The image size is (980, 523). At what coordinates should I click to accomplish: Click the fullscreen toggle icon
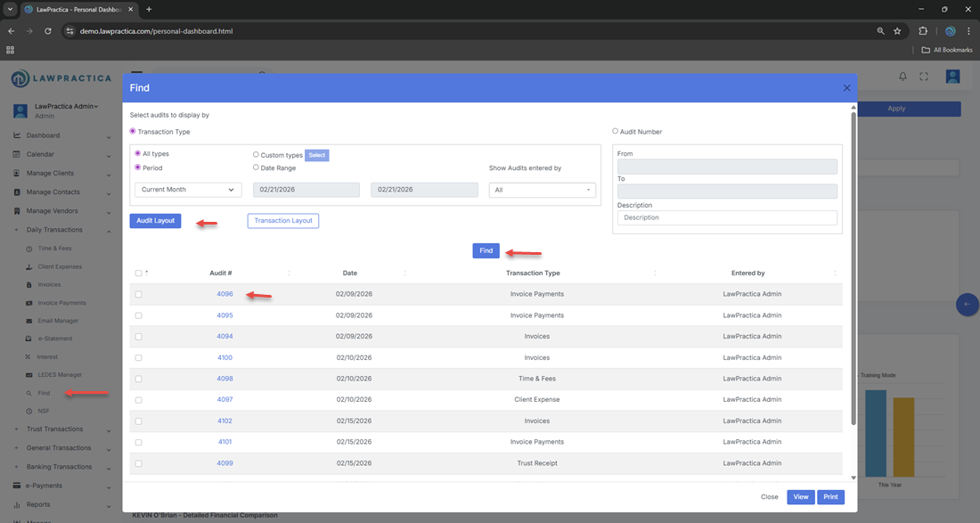click(x=924, y=78)
